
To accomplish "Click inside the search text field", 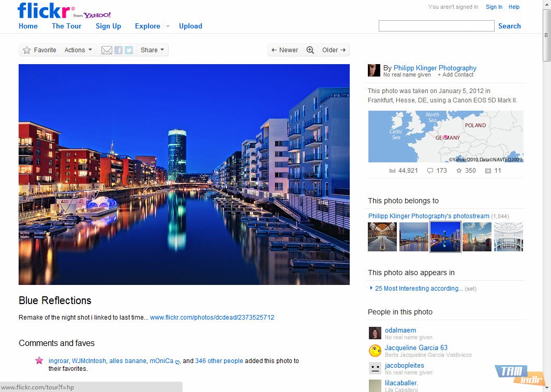I will pyautogui.click(x=436, y=26).
